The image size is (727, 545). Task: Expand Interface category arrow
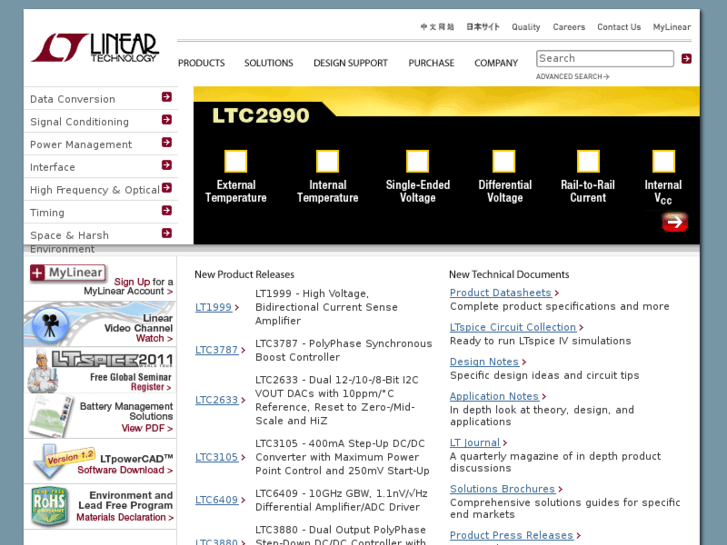(x=167, y=165)
